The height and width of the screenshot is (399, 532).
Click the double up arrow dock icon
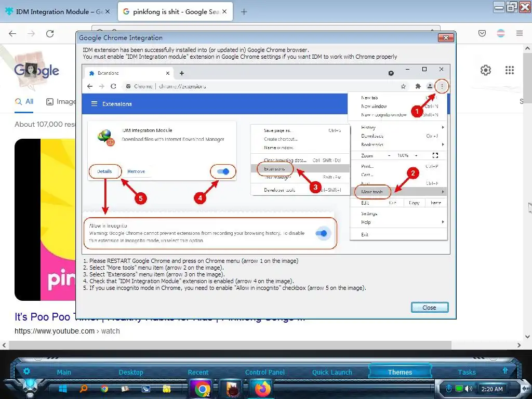click(x=505, y=370)
